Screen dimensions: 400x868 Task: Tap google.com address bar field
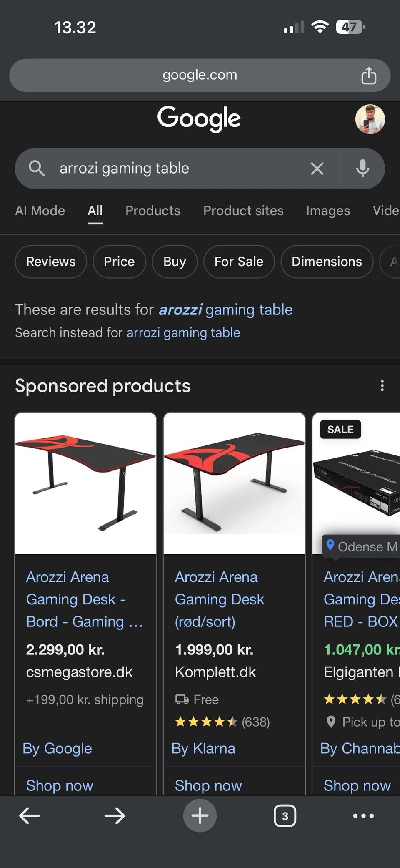click(200, 75)
